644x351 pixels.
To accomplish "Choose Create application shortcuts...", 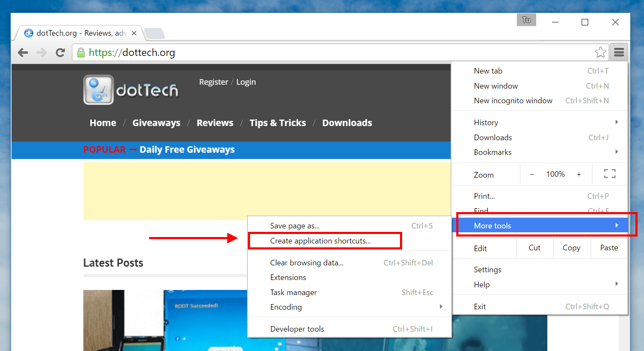I will 349,241.
